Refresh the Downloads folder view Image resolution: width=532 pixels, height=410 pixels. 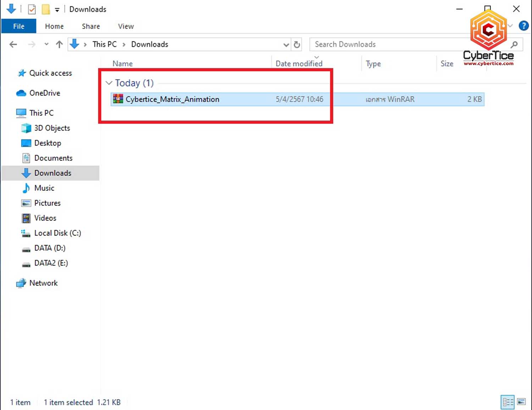pos(297,44)
